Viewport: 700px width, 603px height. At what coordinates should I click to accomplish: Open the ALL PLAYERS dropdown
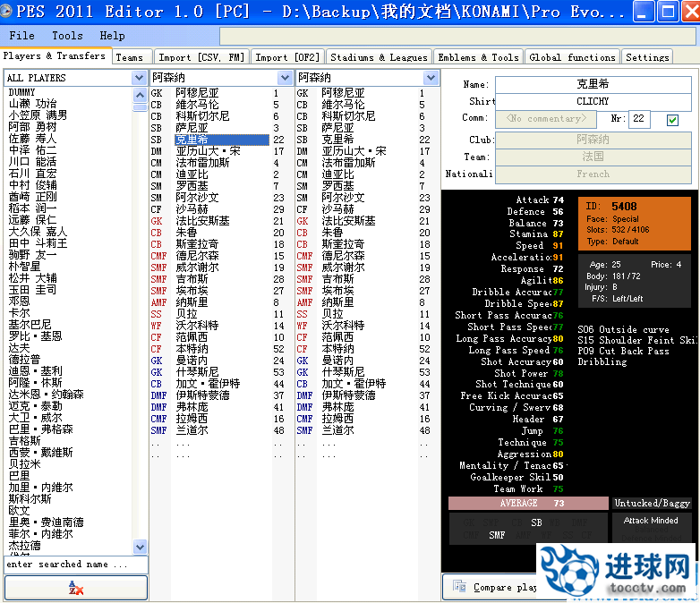139,78
